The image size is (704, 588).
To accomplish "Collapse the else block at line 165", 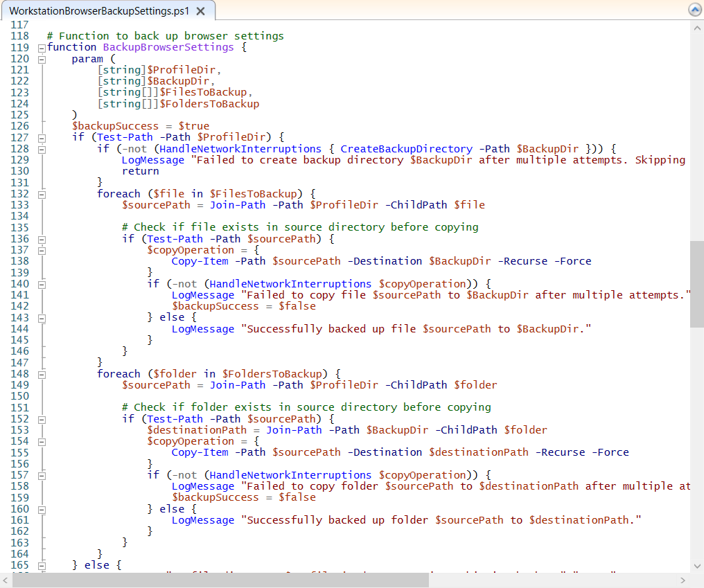I will 42,566.
